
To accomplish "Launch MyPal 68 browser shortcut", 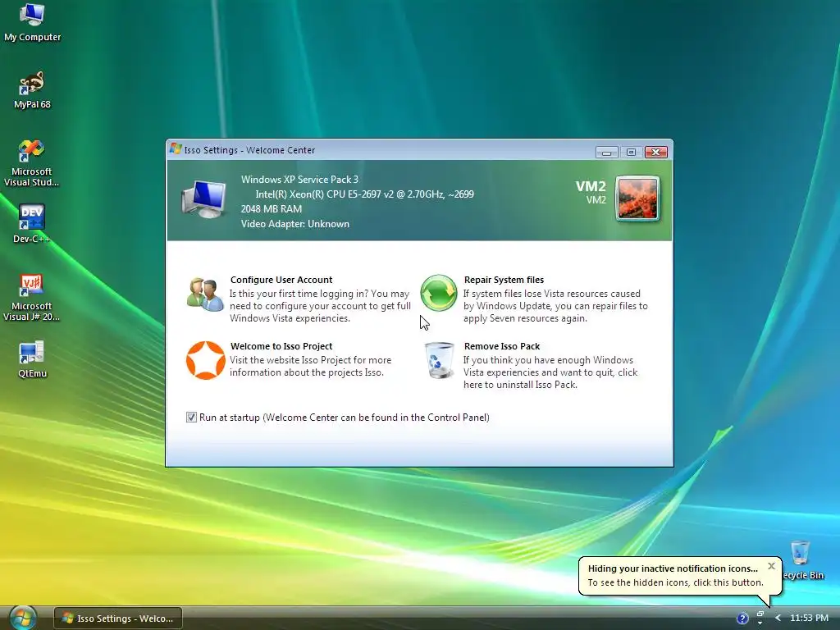I will 32,90.
